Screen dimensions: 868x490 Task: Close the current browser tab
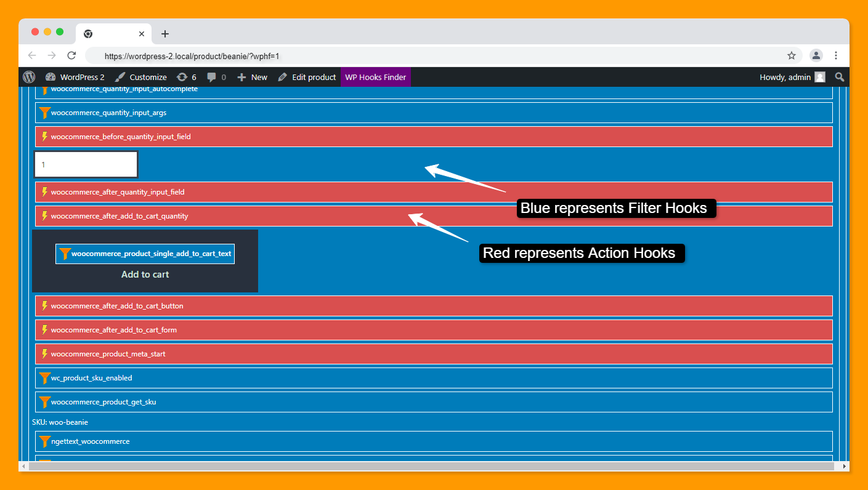142,34
